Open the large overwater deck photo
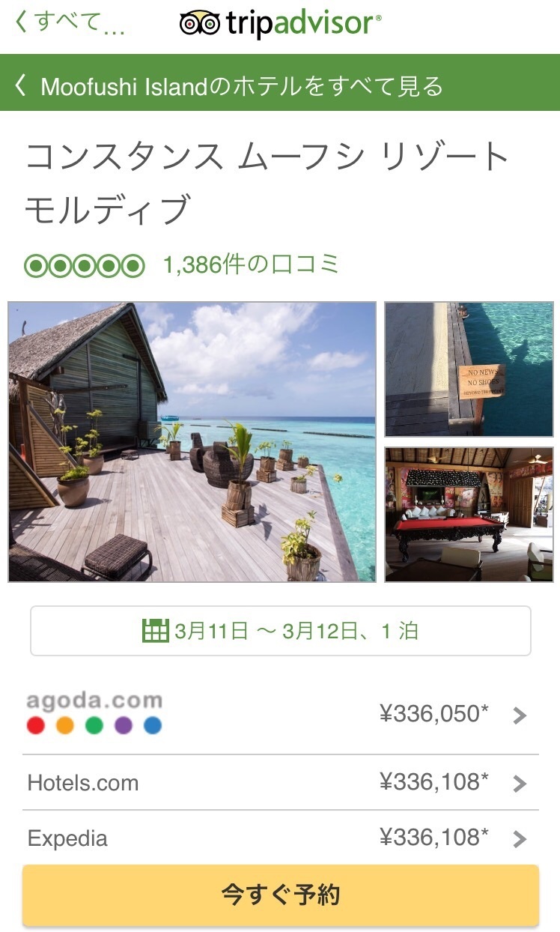This screenshot has height=932, width=560. (x=192, y=442)
